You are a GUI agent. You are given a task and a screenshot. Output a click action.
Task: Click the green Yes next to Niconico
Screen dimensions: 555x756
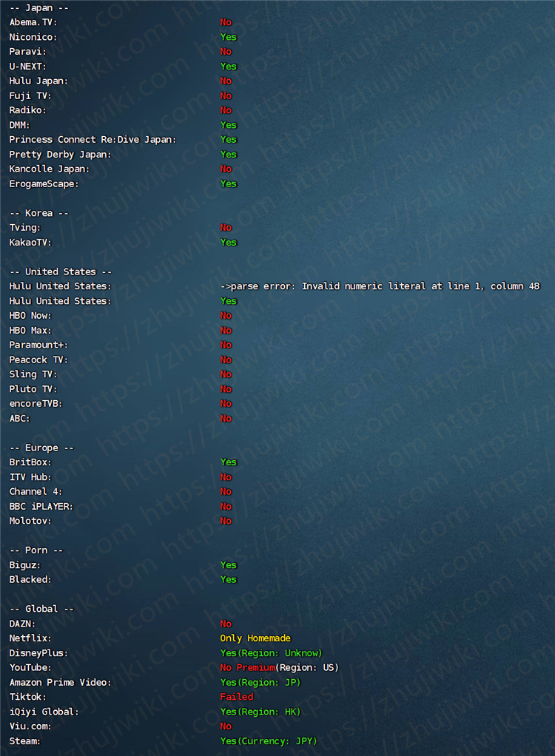coord(229,37)
